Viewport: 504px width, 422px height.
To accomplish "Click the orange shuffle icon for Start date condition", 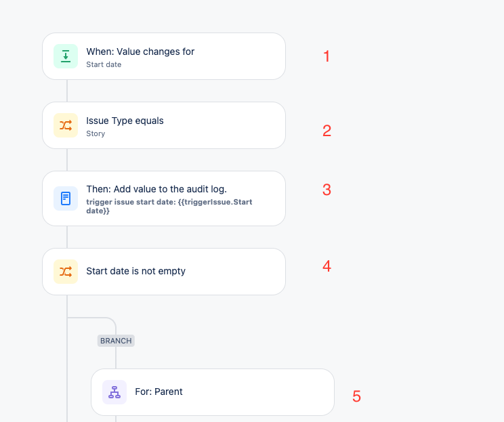I will (66, 272).
